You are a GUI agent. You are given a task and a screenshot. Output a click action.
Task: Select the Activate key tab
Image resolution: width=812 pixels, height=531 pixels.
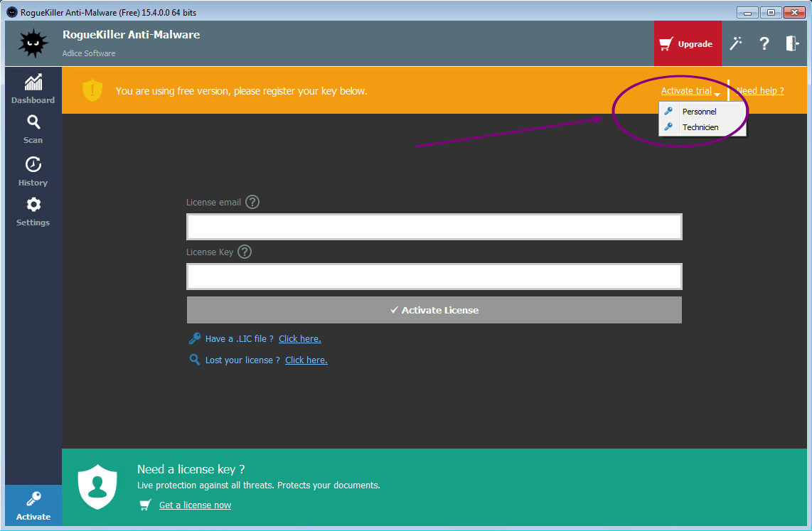pyautogui.click(x=33, y=505)
